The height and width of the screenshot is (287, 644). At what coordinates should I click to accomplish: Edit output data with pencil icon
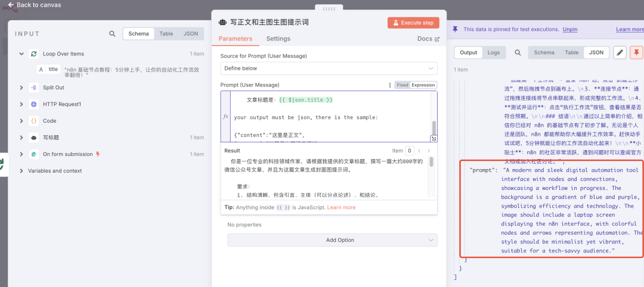620,52
